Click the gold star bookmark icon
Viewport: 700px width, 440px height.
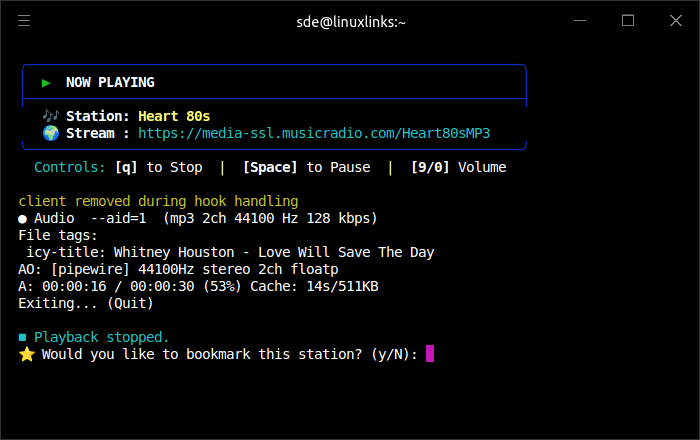(26, 354)
